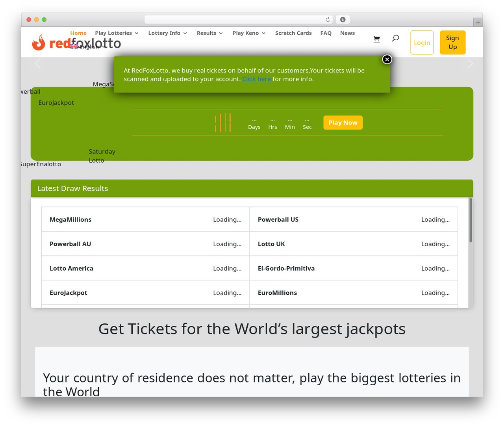Expand the Play Keno menu

pyautogui.click(x=249, y=33)
